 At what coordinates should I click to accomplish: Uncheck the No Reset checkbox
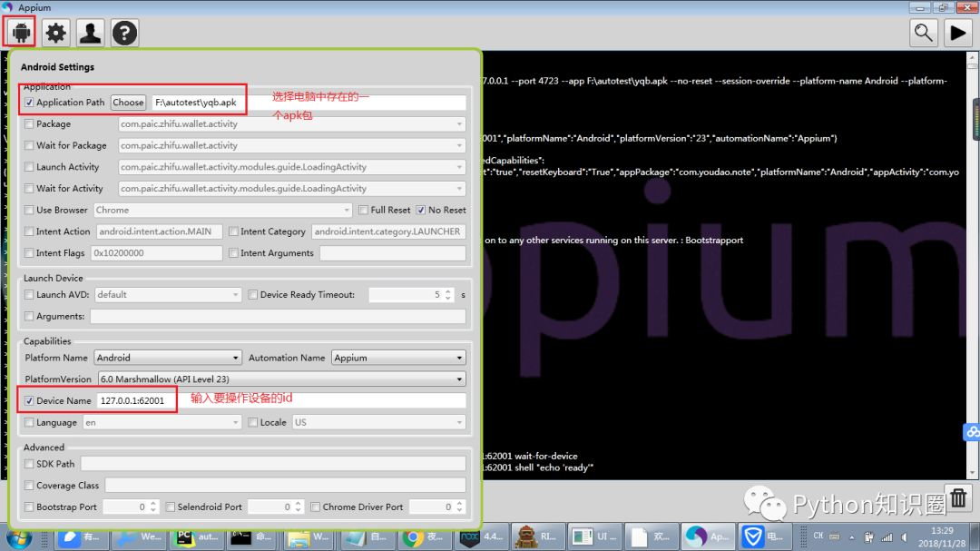[x=421, y=211]
